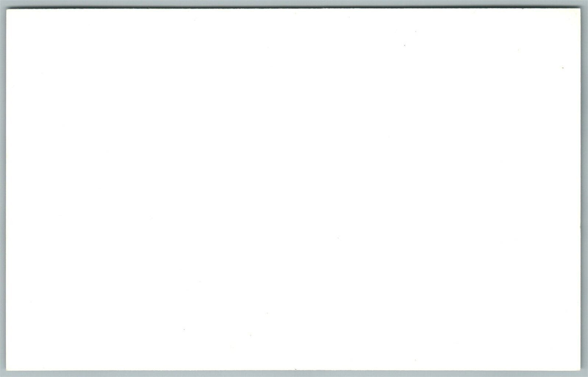
Task: Click the card's top-left corner
Action: click(7, 9)
